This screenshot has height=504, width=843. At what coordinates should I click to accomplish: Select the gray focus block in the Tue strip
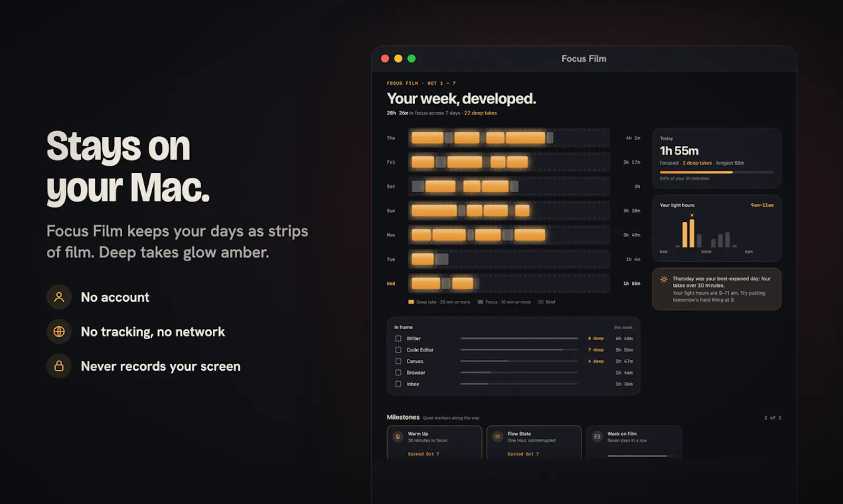442,259
